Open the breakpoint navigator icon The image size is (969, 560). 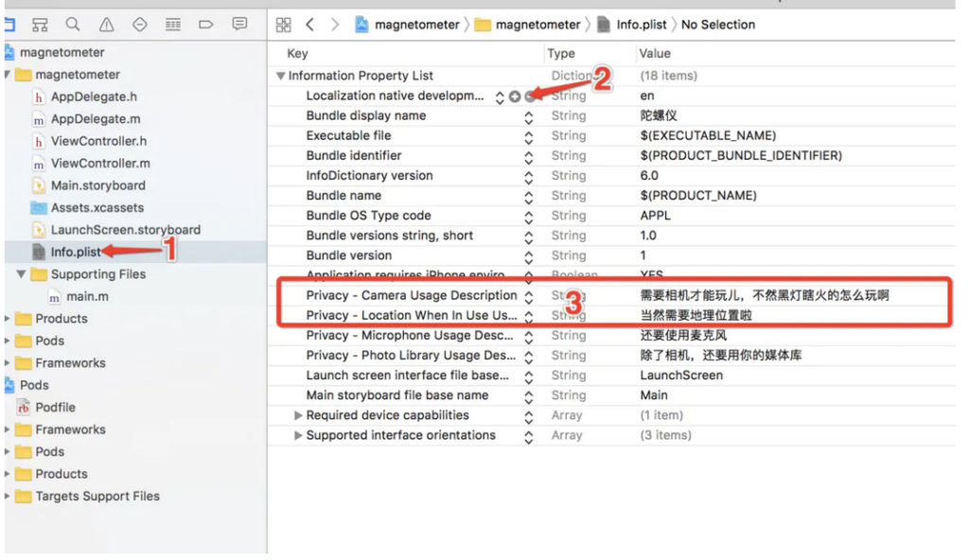[x=205, y=25]
